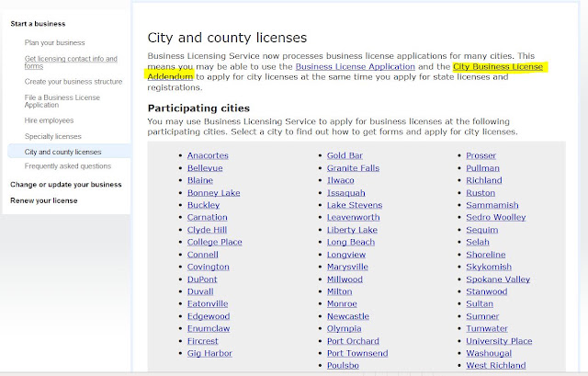Select the Duvall city link
Viewport: 588px width, 376px height.
[200, 292]
